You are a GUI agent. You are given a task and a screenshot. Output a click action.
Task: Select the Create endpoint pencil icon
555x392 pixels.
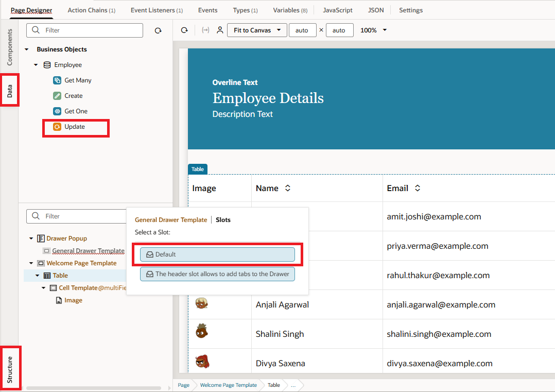click(x=57, y=96)
